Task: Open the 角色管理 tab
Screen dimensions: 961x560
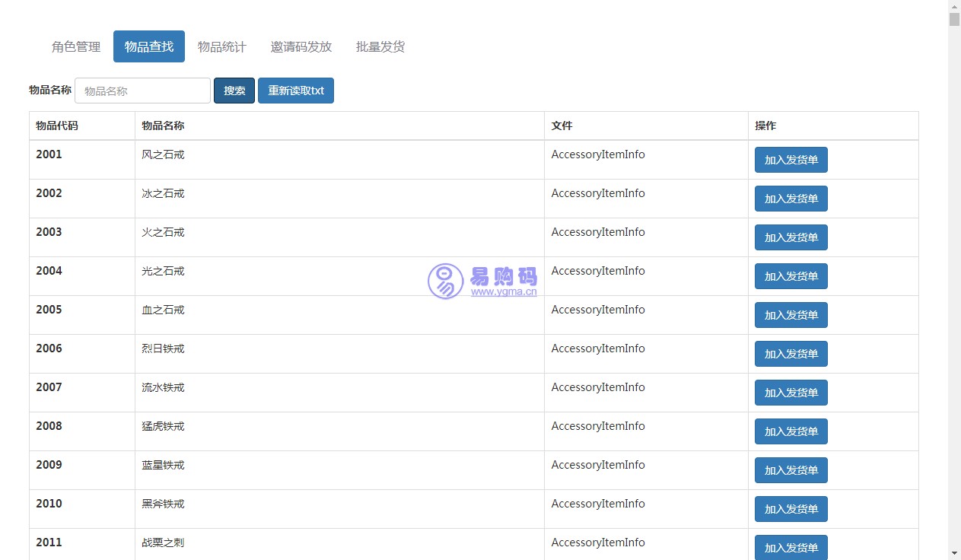Action: pyautogui.click(x=76, y=46)
